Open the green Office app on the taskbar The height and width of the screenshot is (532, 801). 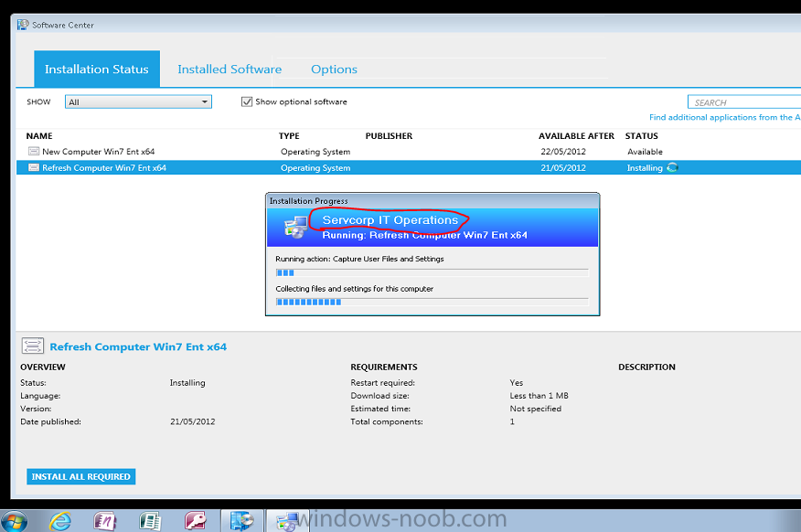coord(150,521)
